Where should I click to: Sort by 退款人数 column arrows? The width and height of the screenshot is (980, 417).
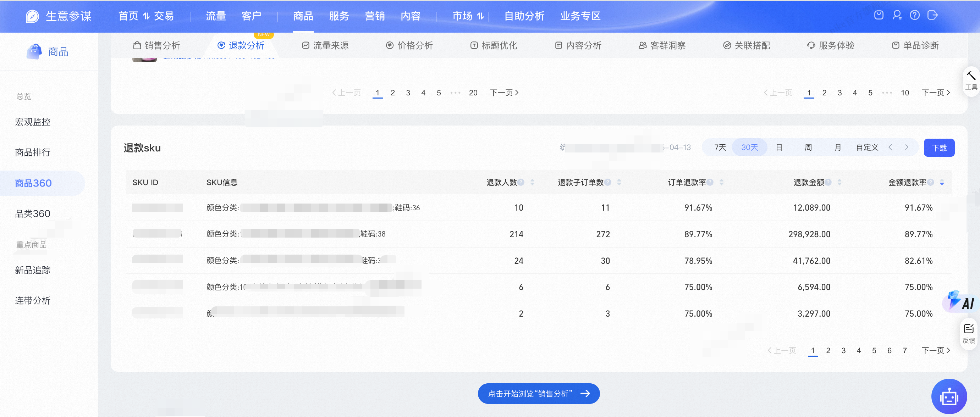532,182
